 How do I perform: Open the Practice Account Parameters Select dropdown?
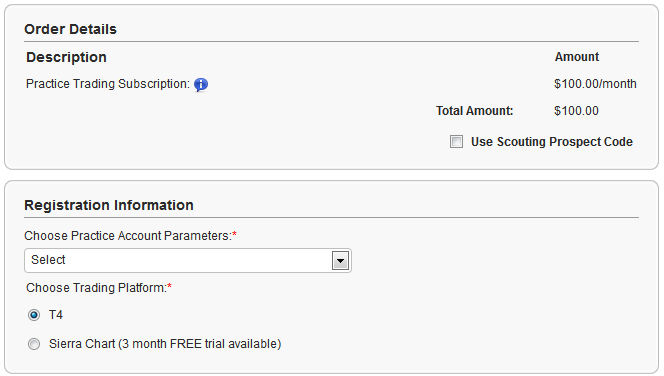point(188,260)
